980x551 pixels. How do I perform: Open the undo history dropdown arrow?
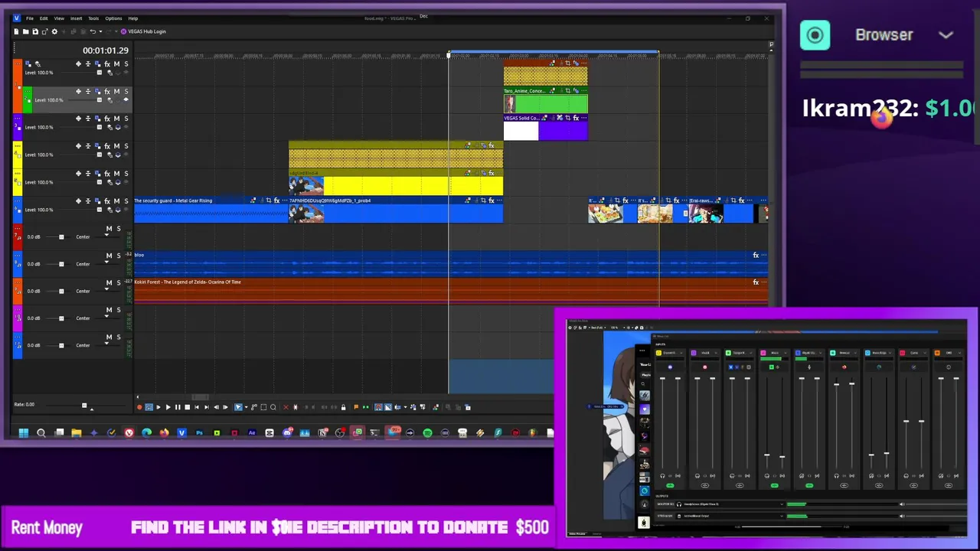(100, 31)
